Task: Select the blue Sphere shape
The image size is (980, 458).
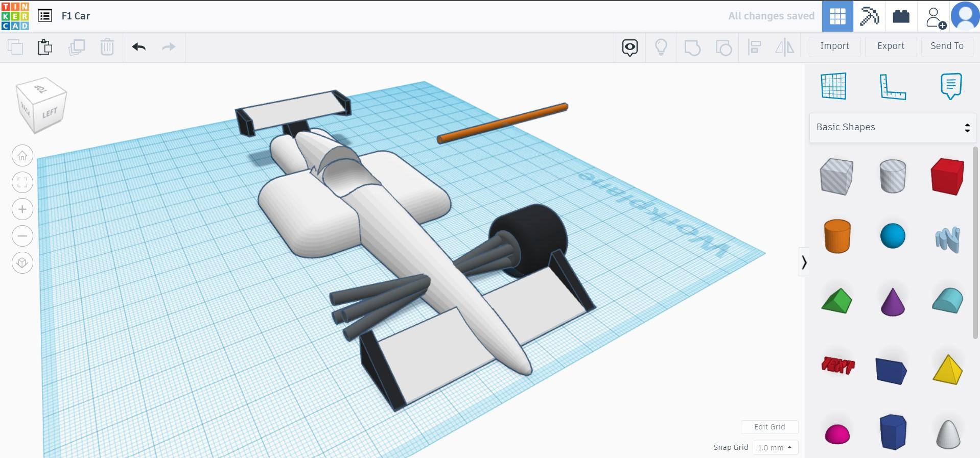Action: click(893, 236)
